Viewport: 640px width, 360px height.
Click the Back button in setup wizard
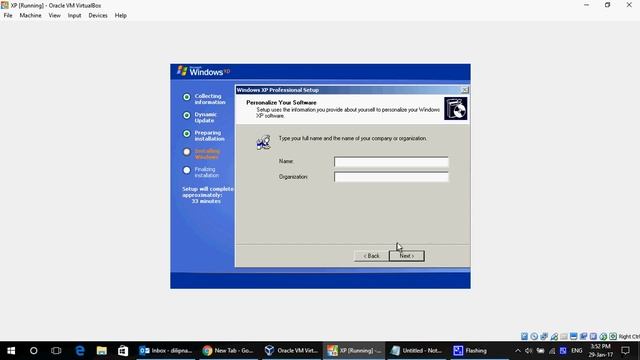click(371, 256)
